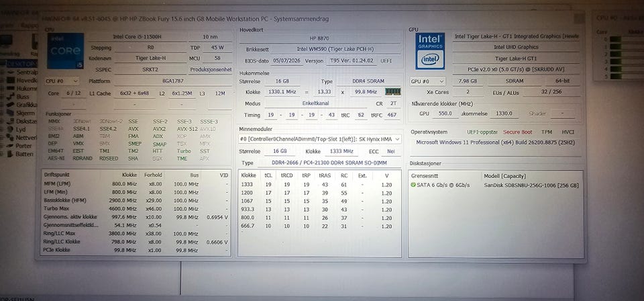644x301 pixels.
Task: Click the Intel UHD Graphics name field
Action: pyautogui.click(x=516, y=47)
